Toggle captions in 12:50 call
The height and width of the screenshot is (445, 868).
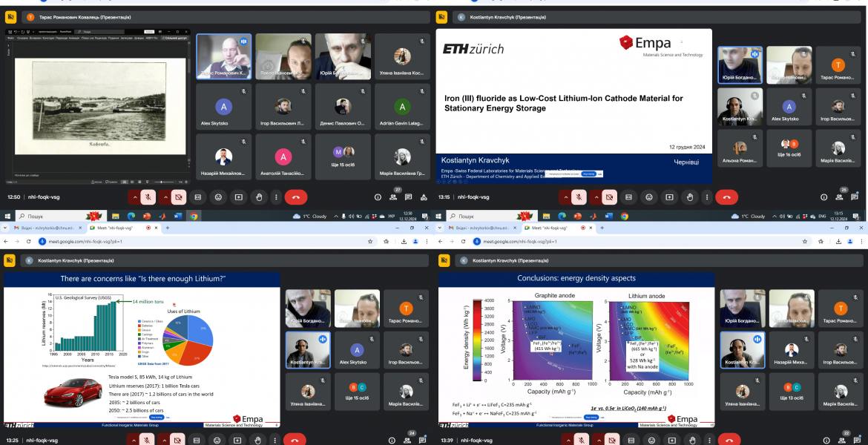(x=197, y=197)
